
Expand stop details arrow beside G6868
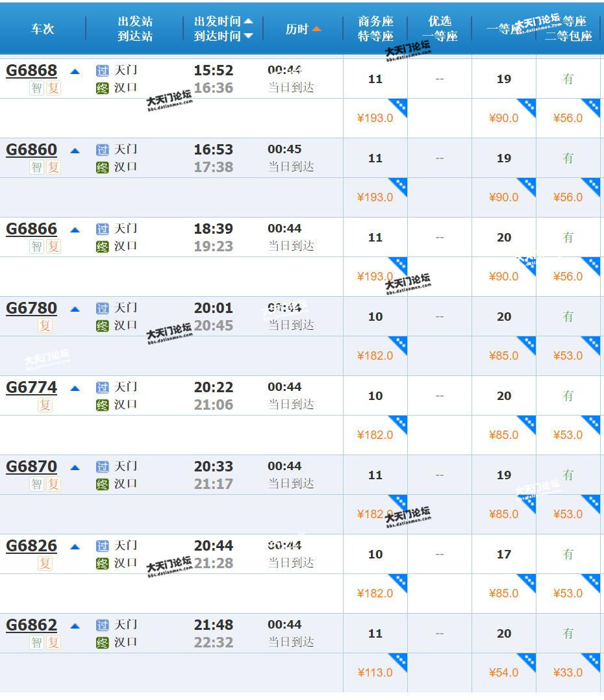tap(75, 71)
